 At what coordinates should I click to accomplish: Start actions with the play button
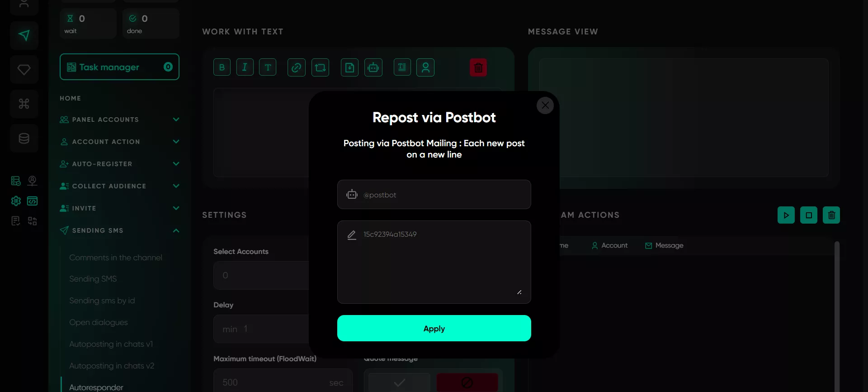point(786,215)
